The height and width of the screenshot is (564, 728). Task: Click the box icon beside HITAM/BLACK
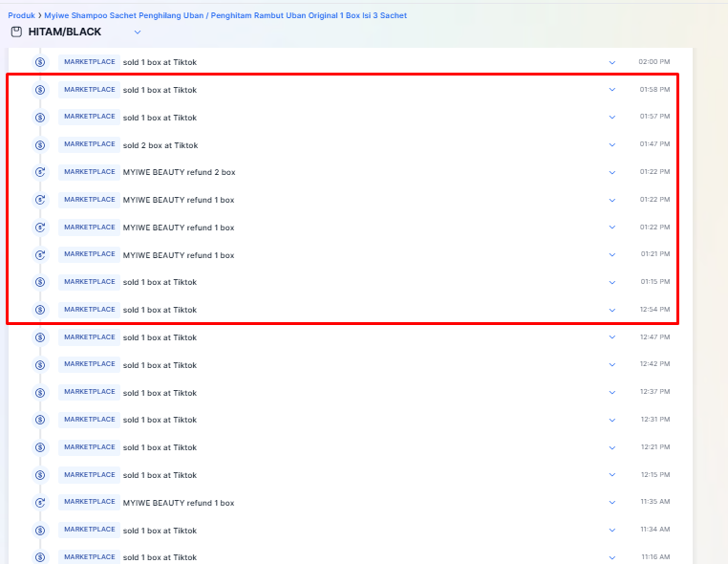pyautogui.click(x=16, y=32)
